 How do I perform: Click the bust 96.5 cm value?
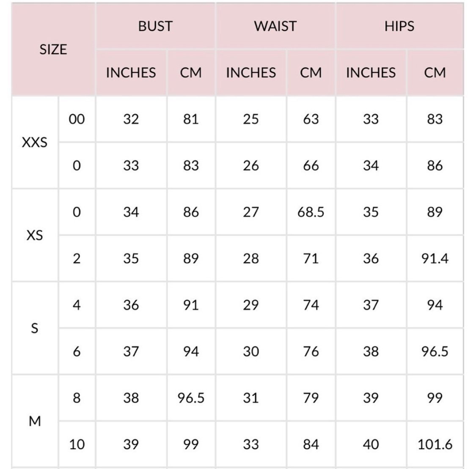191,398
